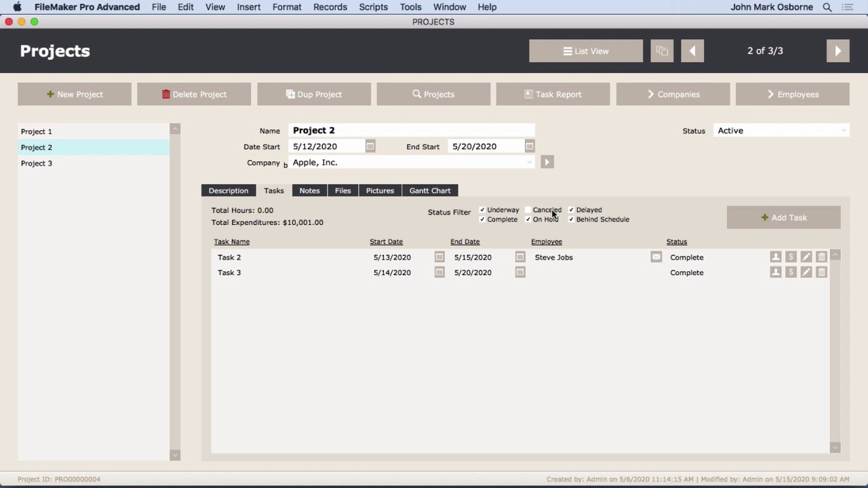Open the Format menu

point(287,7)
